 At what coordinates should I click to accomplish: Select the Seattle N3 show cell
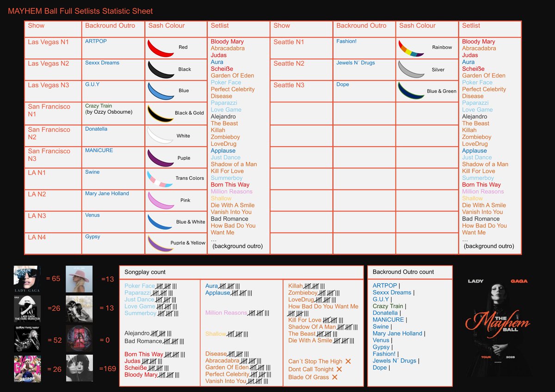302,91
